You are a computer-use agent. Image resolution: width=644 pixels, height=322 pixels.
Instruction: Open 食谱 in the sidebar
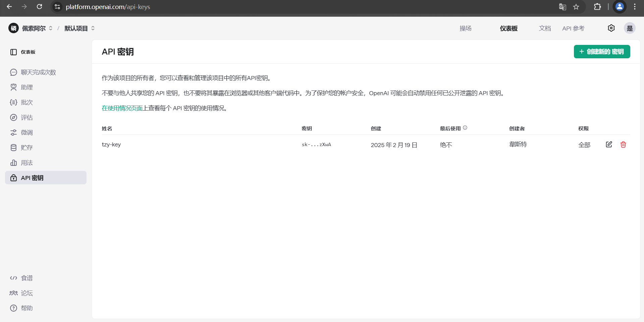point(46,278)
